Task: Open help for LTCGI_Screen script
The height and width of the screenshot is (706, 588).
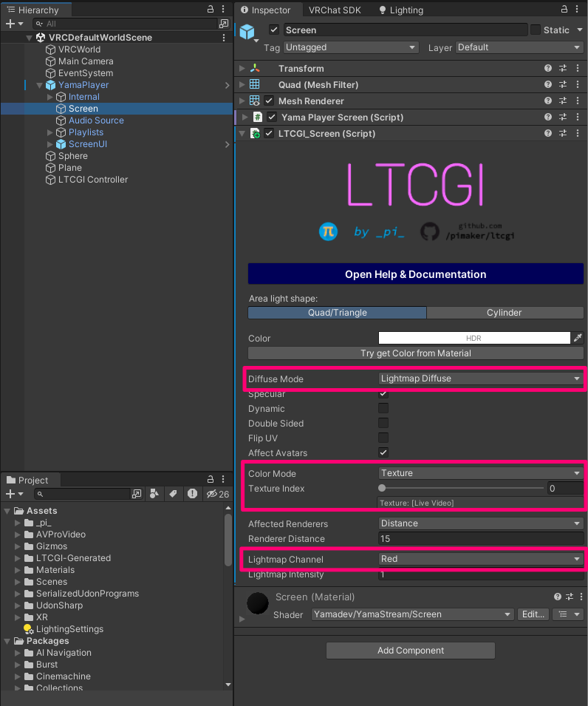Action: [x=548, y=133]
